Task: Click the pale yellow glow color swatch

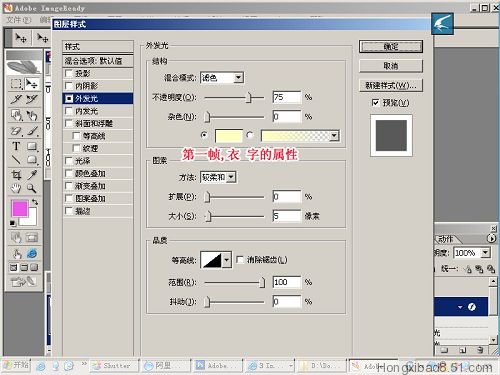Action: pyautogui.click(x=229, y=136)
